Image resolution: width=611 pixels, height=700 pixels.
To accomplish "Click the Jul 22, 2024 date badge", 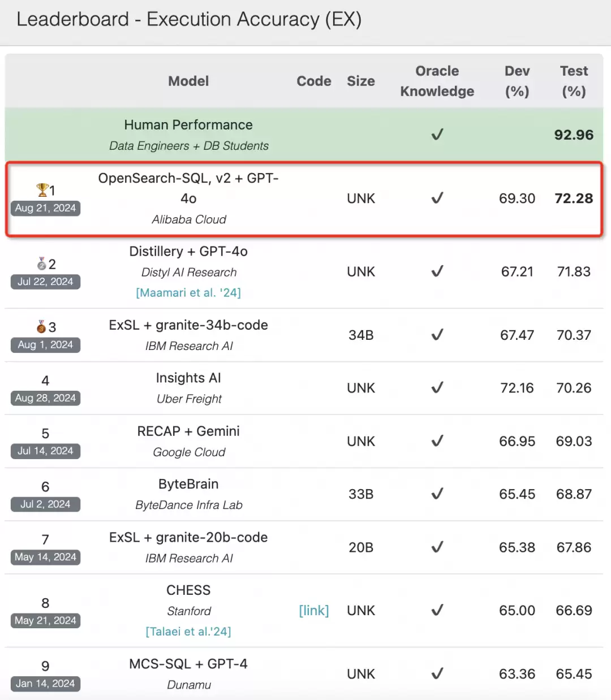I will [45, 282].
